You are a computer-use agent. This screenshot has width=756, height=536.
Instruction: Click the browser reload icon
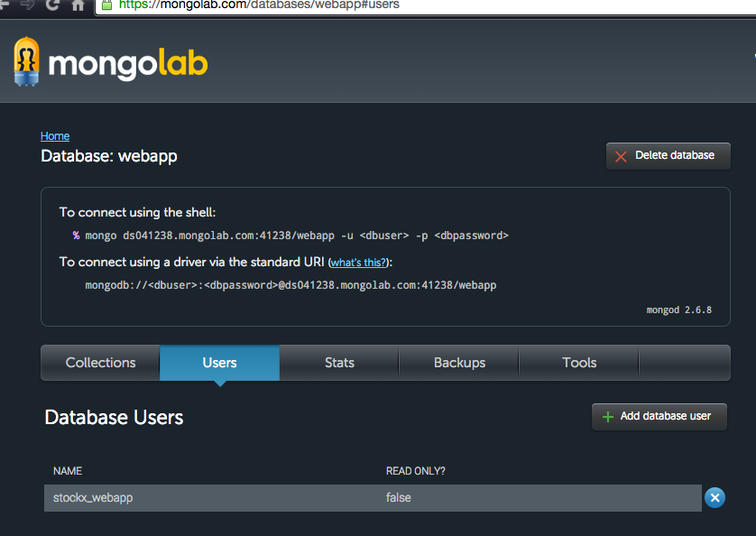[x=51, y=5]
